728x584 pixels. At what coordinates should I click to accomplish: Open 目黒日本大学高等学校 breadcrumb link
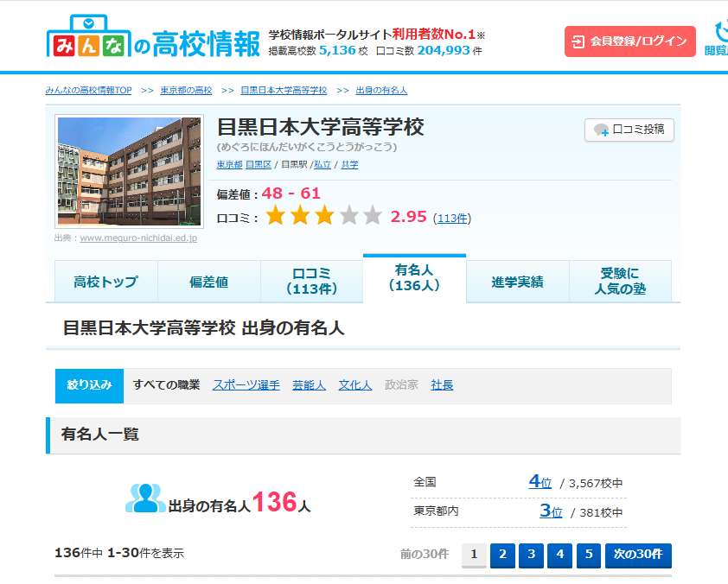[284, 91]
